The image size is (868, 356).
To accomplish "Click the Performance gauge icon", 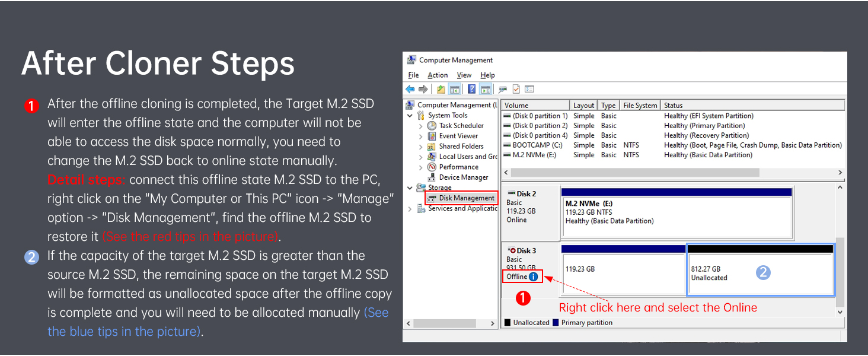I will point(432,167).
